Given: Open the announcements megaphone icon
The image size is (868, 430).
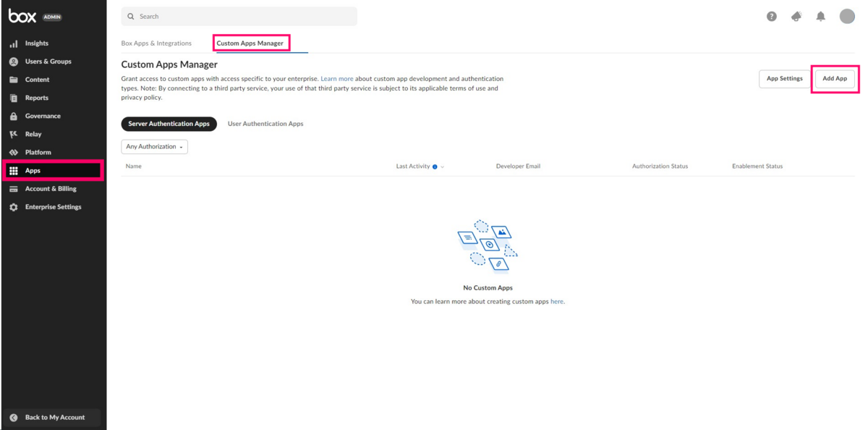Looking at the screenshot, I should click(x=796, y=16).
